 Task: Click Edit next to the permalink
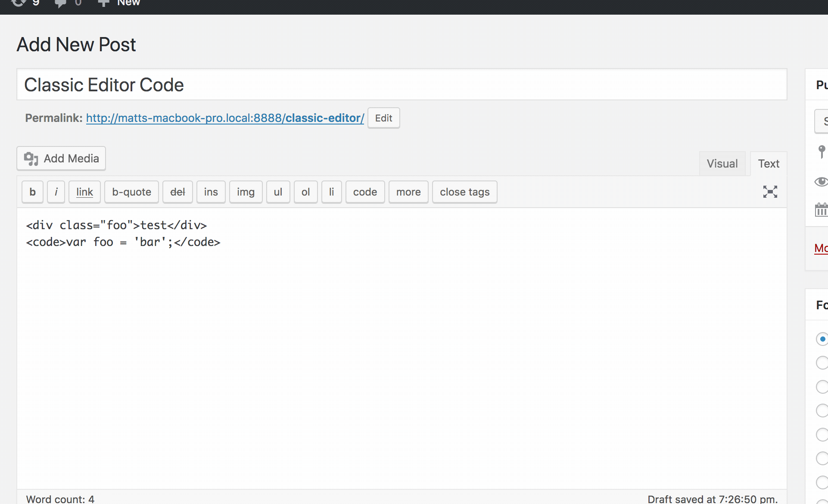click(383, 118)
